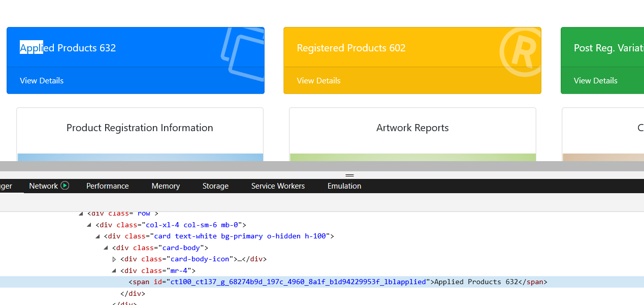Open the Memory tab
The width and height of the screenshot is (644, 305).
click(166, 186)
